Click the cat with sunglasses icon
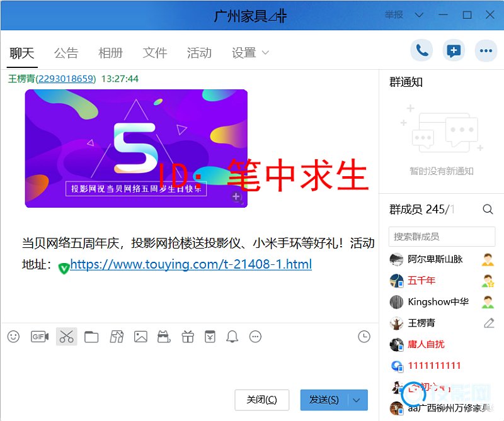Image resolution: width=504 pixels, height=421 pixels. (164, 337)
